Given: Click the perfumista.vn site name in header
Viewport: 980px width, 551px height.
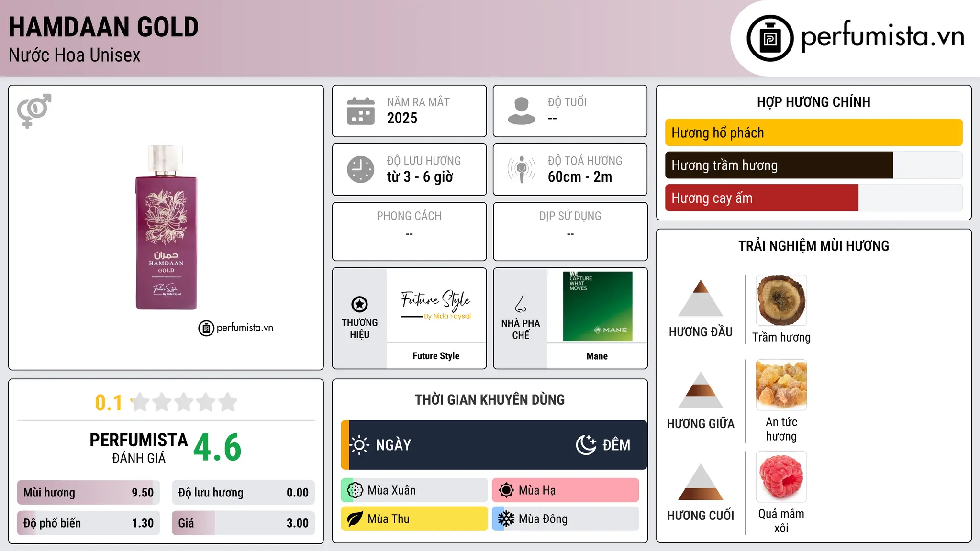Looking at the screenshot, I should click(882, 36).
